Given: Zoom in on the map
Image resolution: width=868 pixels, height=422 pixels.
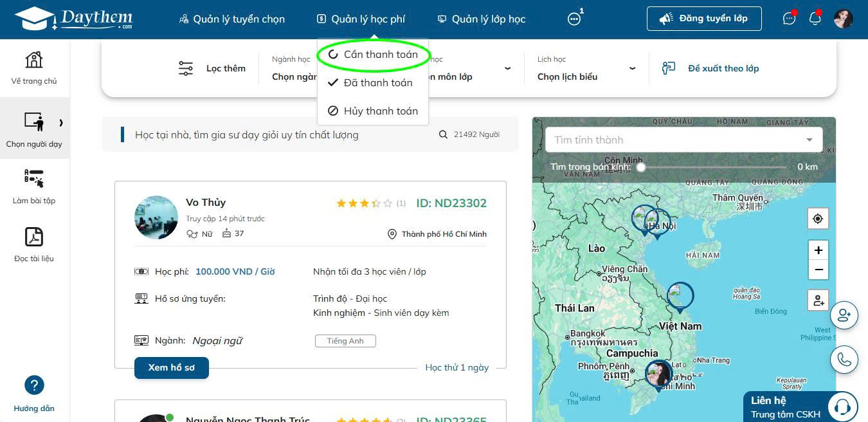Looking at the screenshot, I should [x=818, y=250].
